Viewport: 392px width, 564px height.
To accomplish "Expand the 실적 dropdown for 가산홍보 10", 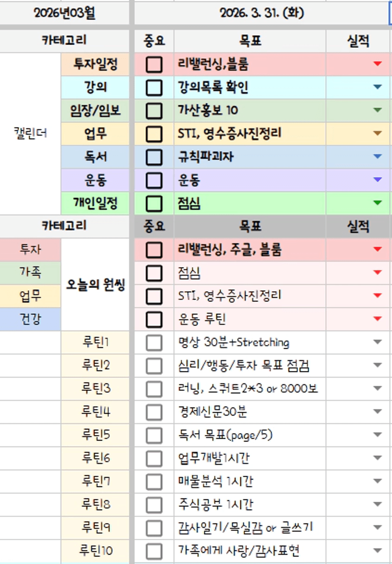I will tap(377, 110).
